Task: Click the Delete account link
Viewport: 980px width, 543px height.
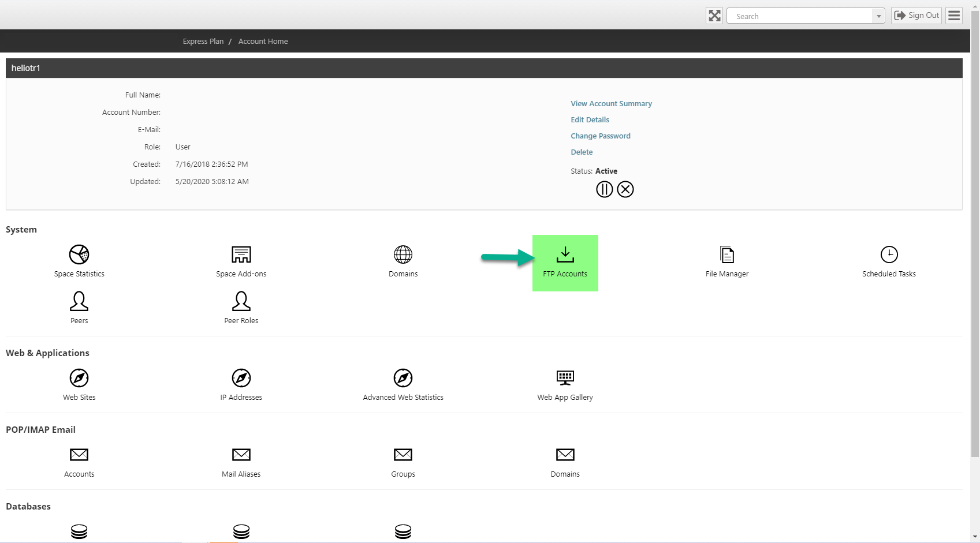Action: pyautogui.click(x=582, y=152)
